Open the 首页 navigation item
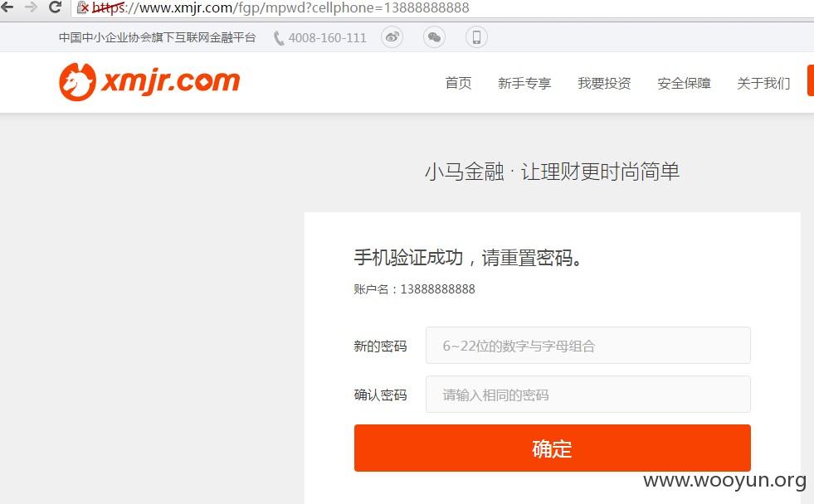Viewport: 814px width, 504px height. pos(458,83)
